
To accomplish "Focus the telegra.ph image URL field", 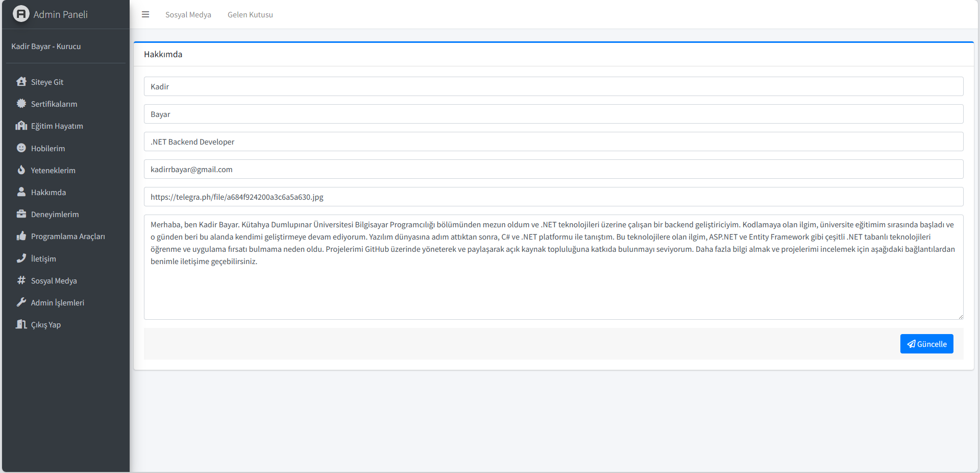I will (553, 197).
